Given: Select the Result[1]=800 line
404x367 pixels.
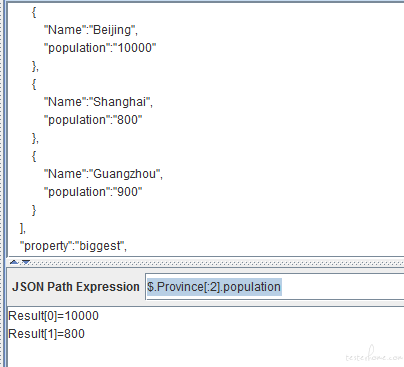Looking at the screenshot, I should coord(46,334).
